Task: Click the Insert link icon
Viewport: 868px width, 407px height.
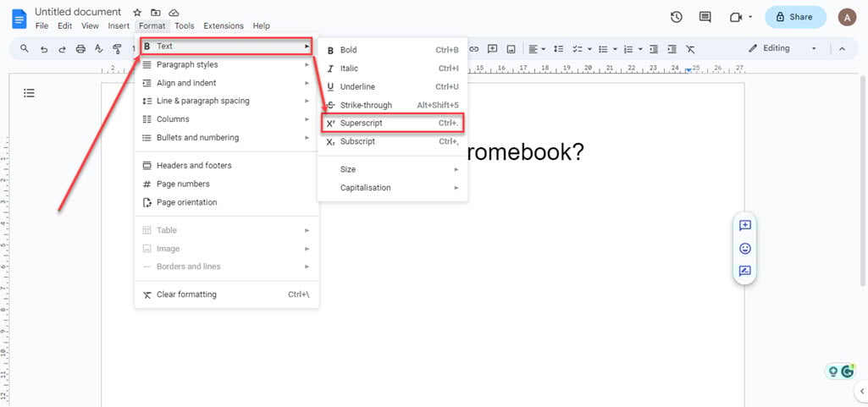Action: [x=474, y=49]
